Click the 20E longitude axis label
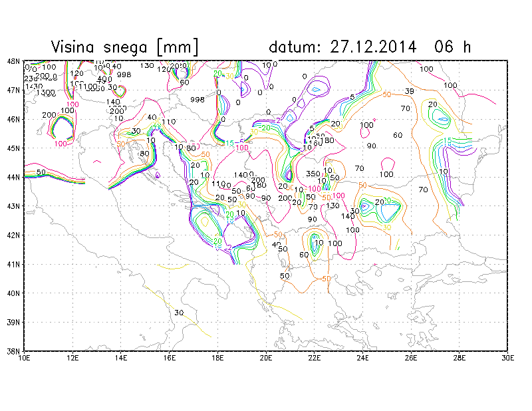Screen dimensions: 532x411 [266, 358]
